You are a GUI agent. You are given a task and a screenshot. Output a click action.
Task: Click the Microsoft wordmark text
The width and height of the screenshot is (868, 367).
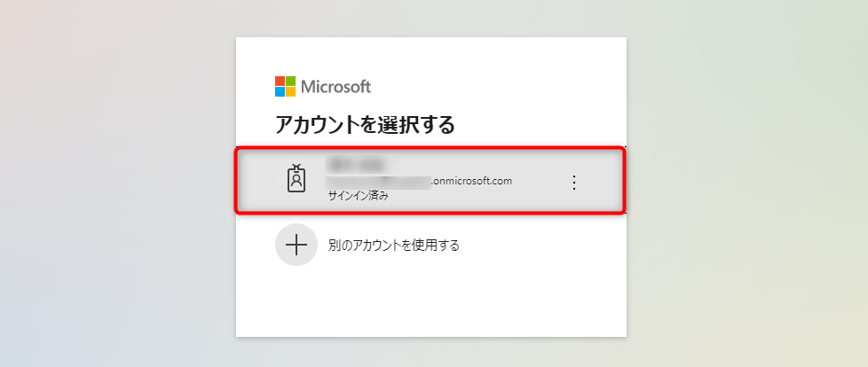tap(336, 87)
